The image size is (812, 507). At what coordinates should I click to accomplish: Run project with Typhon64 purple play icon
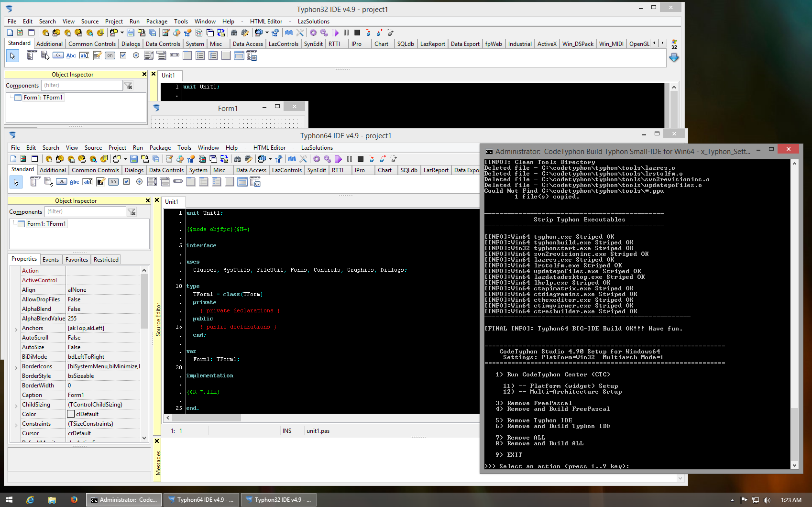tap(339, 159)
